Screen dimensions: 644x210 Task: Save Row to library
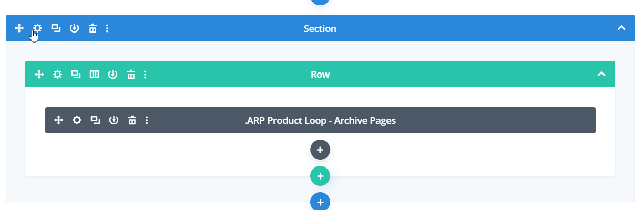[x=113, y=75]
